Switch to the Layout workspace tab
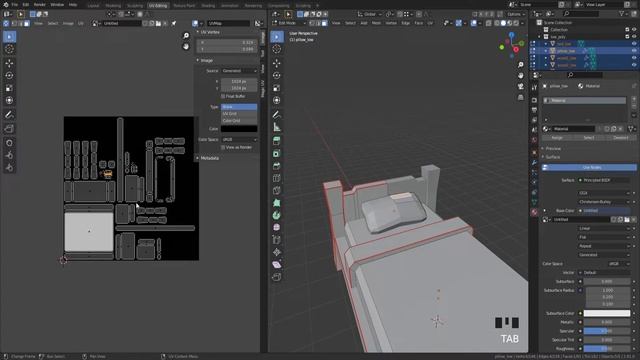Image resolution: width=640 pixels, height=360 pixels. point(93,6)
